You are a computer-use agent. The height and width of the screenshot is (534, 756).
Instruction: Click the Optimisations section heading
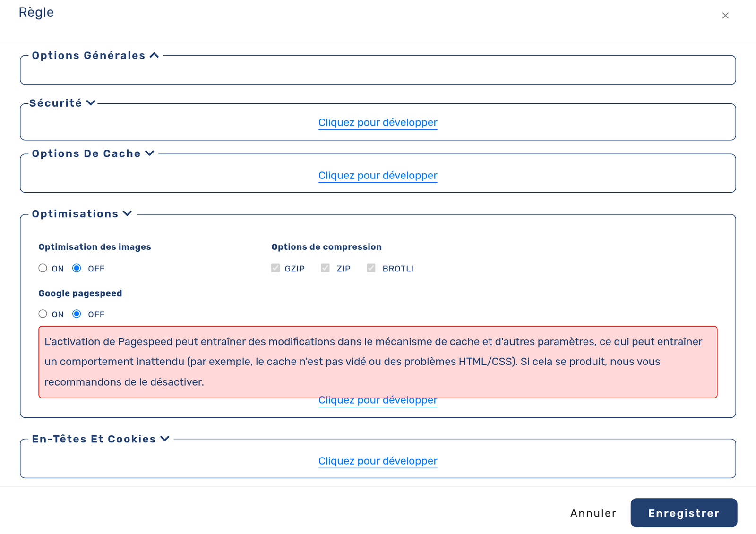pyautogui.click(x=75, y=213)
